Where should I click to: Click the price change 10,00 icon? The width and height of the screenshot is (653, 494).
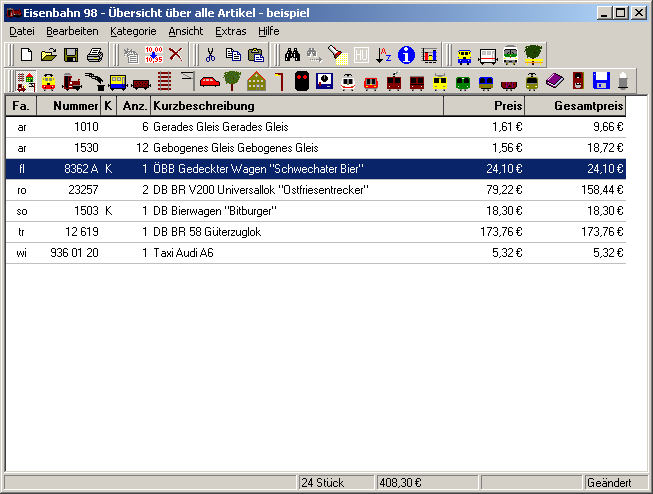[x=153, y=55]
